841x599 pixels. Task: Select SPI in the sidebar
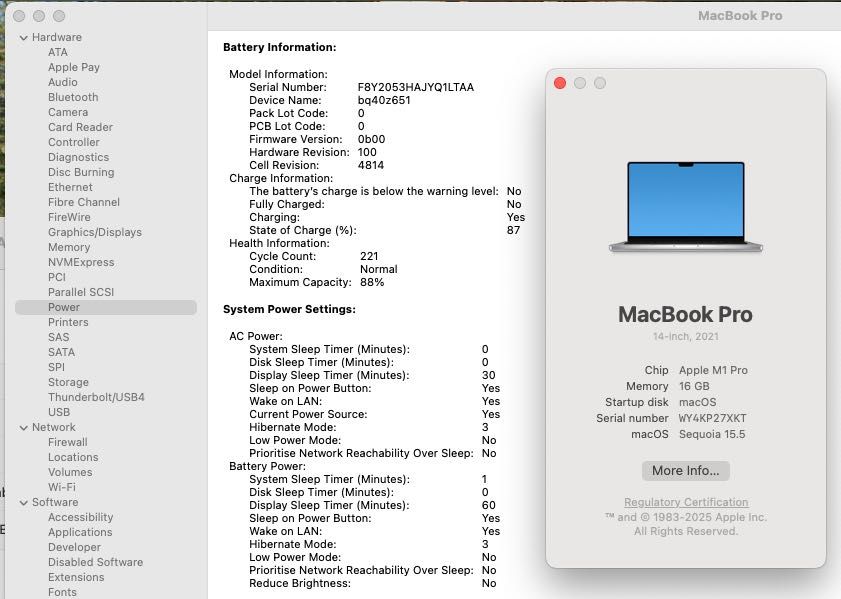coord(56,367)
